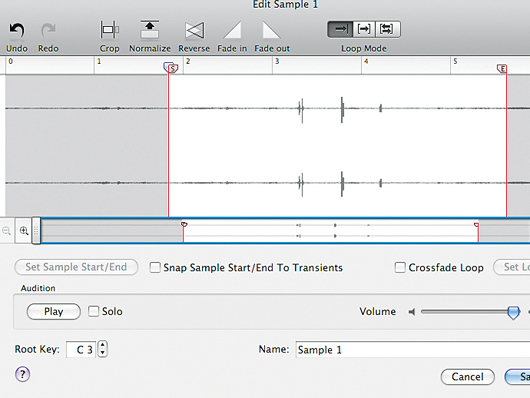Click the partially visible Set Loop button

pos(512,267)
